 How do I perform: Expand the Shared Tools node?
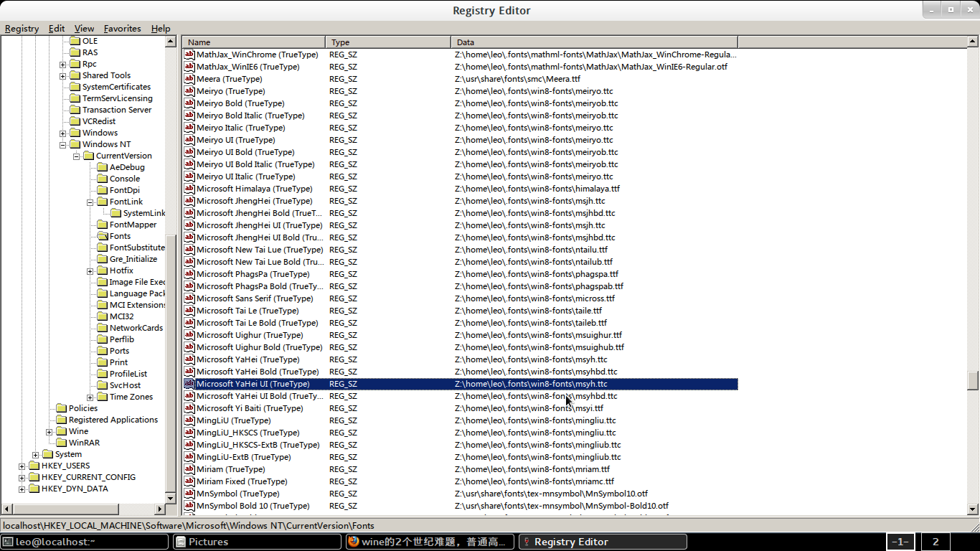63,75
